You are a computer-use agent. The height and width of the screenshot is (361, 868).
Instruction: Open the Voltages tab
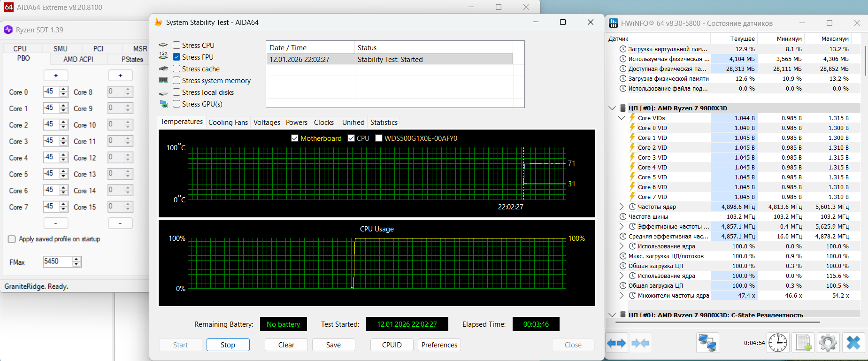[267, 122]
